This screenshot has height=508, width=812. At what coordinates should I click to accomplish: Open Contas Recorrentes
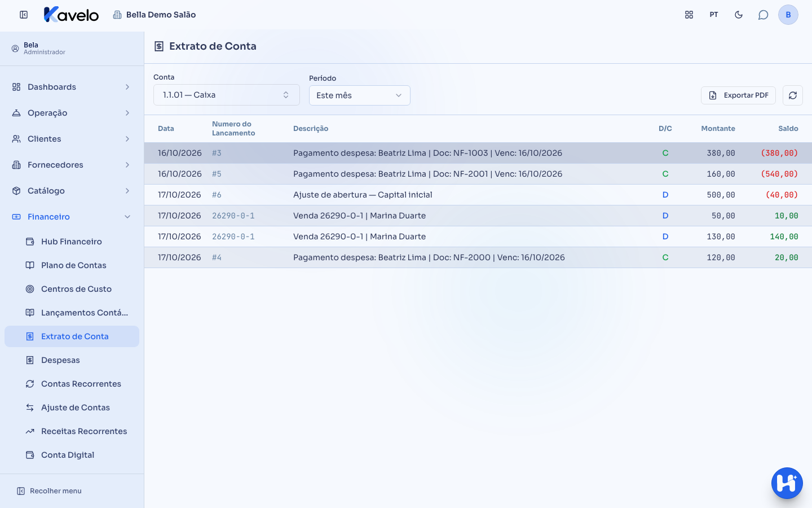click(x=72, y=384)
